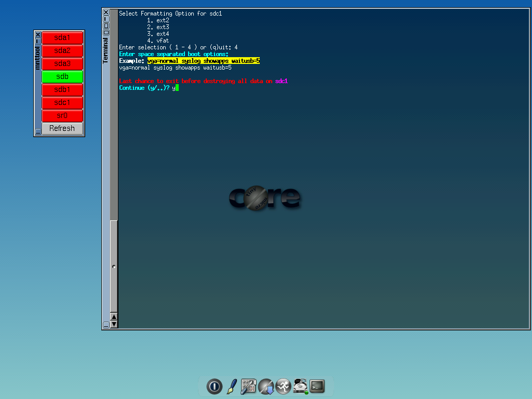This screenshot has width=532, height=399.
Task: Toggle mount of sda1 in mnttool
Action: pyautogui.click(x=62, y=37)
